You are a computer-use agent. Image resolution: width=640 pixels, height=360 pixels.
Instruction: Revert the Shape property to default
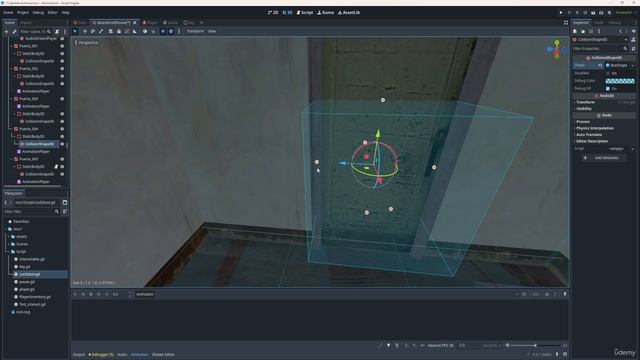coord(600,65)
